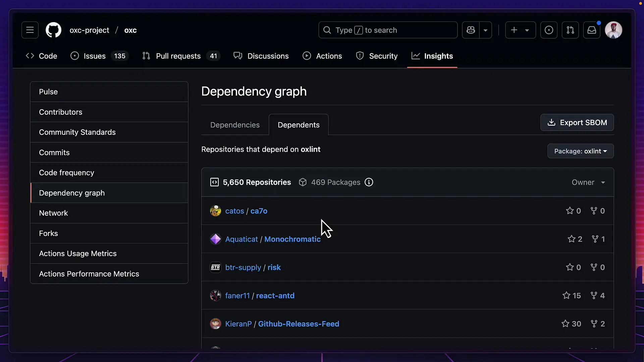Click the star icon in Github-Releases-Feed row
The height and width of the screenshot is (362, 644).
[x=565, y=323]
